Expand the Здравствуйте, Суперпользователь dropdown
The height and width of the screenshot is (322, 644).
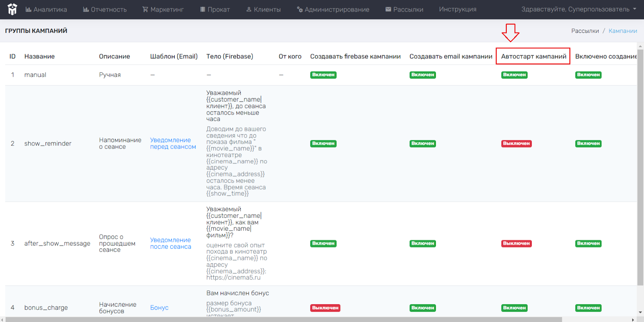pyautogui.click(x=579, y=9)
